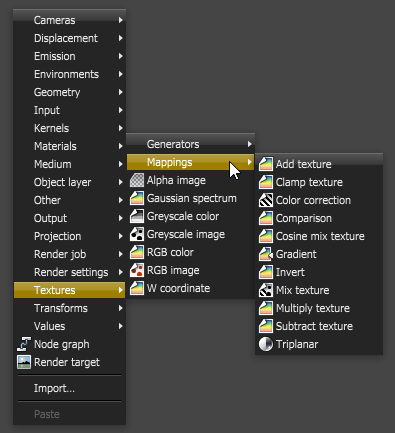
Task: Click the RGB image icon
Action: [137, 270]
